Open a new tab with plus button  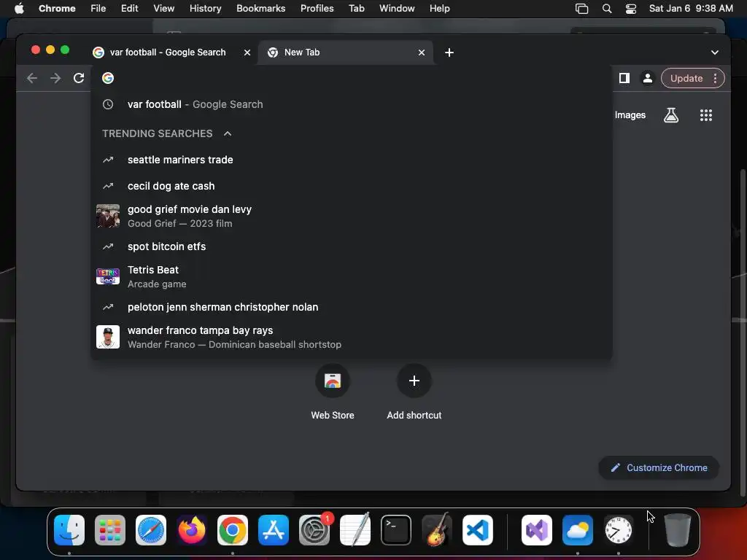click(449, 52)
